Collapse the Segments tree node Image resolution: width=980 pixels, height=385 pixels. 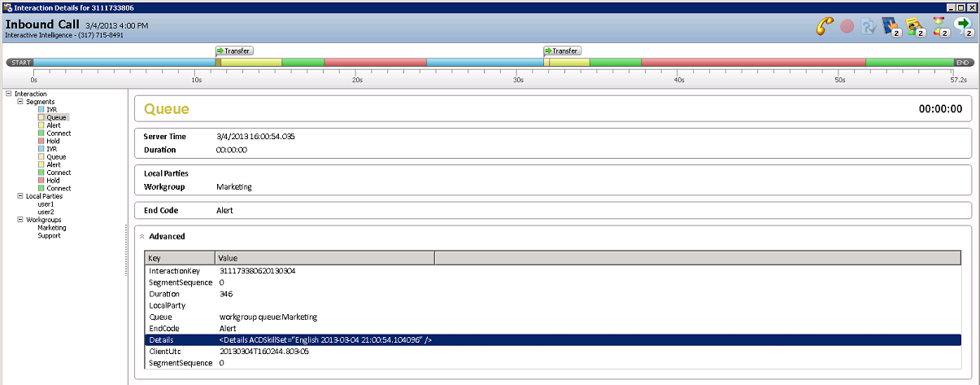click(20, 102)
